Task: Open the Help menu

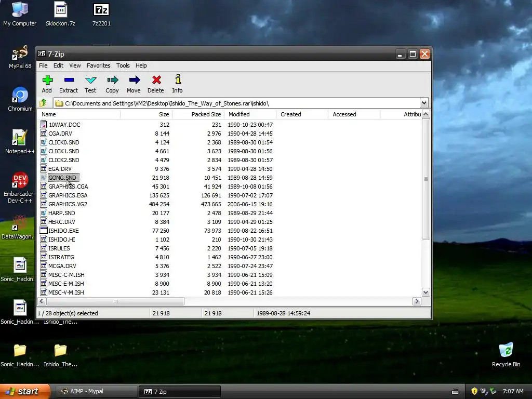Action: point(141,65)
